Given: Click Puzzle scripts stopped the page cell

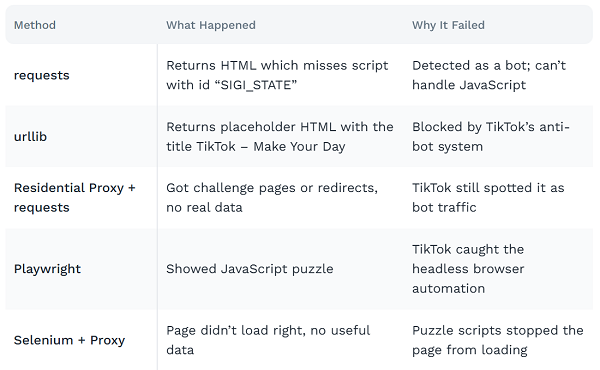Looking at the screenshot, I should 497,340.
